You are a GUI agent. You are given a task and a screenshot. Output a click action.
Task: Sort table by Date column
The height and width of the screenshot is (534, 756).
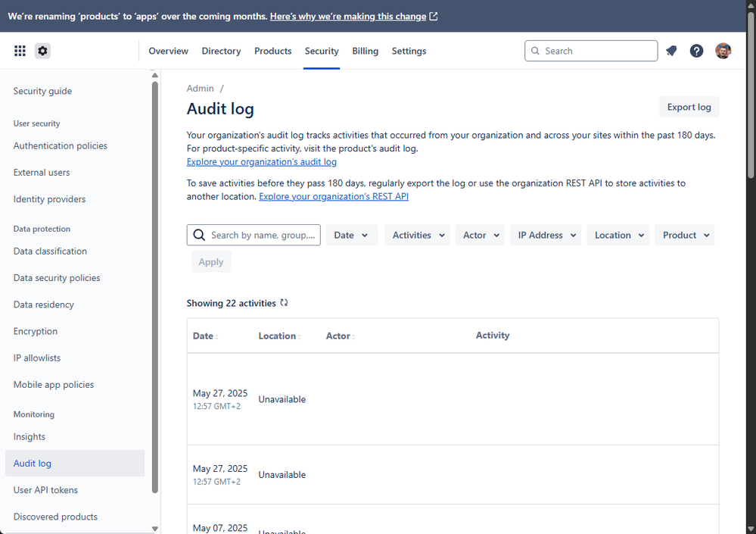205,336
